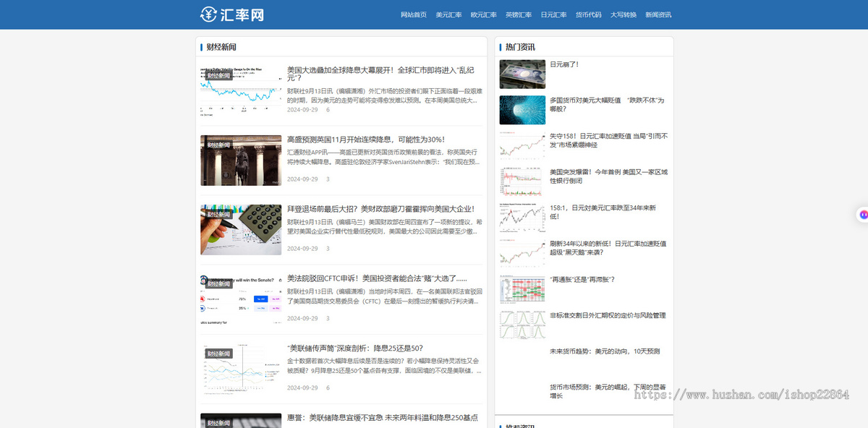
Task: Open hot article 失守158！日元汇率加速贬值
Action: [x=608, y=140]
